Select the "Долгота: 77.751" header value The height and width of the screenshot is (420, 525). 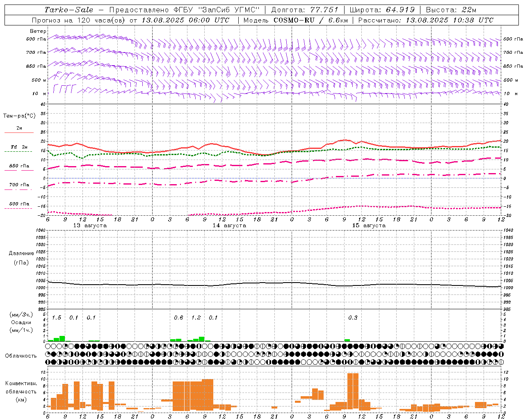(305, 10)
